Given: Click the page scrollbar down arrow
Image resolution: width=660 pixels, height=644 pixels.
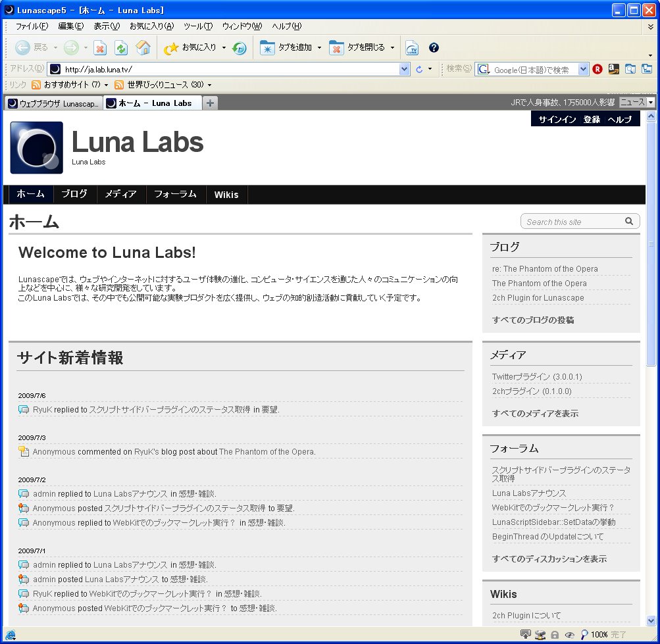Looking at the screenshot, I should click(x=651, y=620).
